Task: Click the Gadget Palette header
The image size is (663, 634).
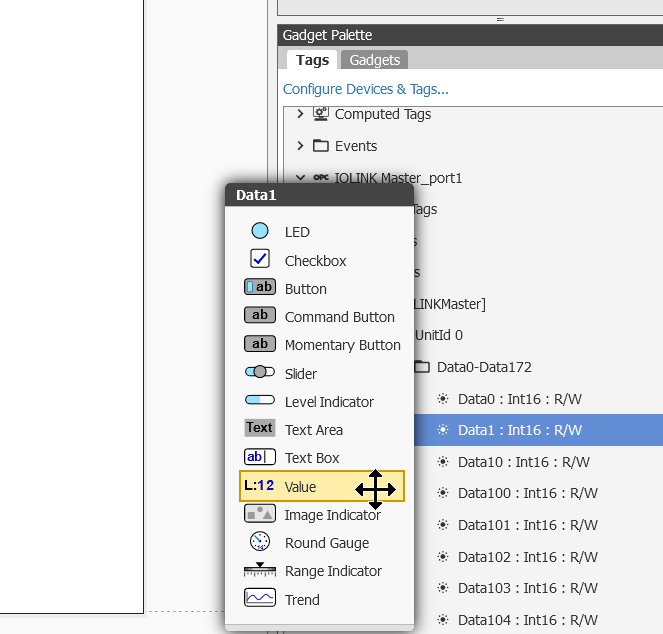Action: (x=470, y=35)
